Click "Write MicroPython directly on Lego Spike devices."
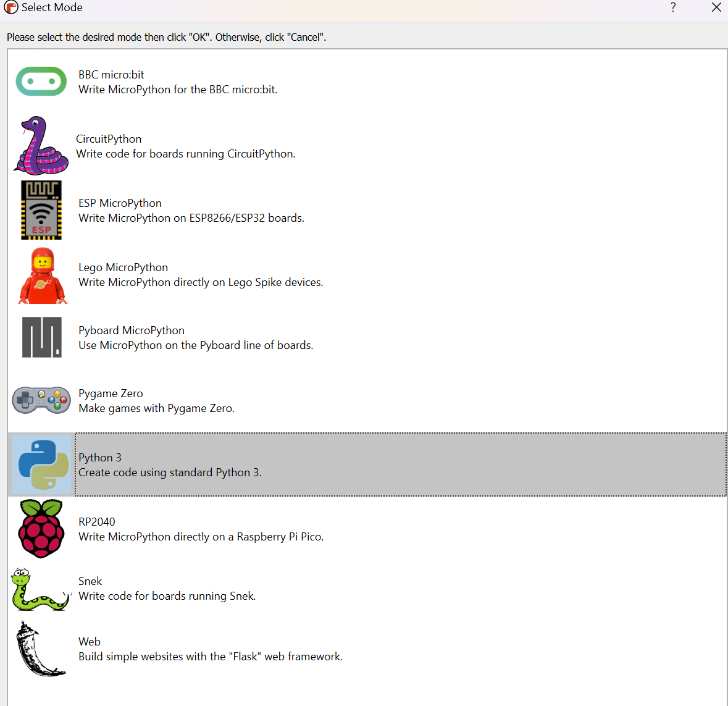 (x=201, y=282)
